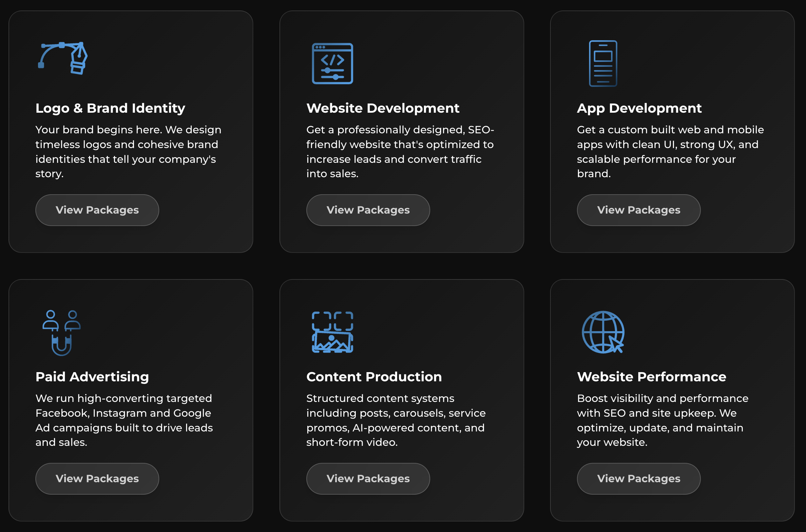Click the pen tool bezier curve icon
806x532 pixels.
point(63,58)
